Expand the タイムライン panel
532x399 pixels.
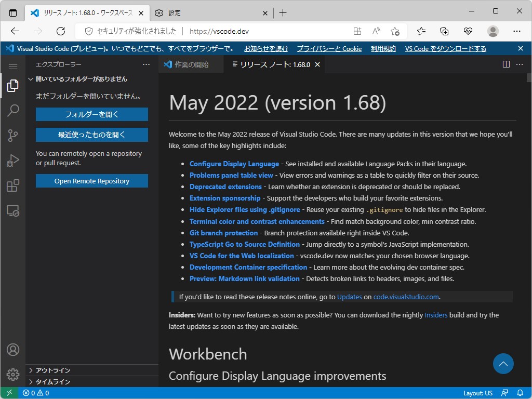pyautogui.click(x=52, y=381)
